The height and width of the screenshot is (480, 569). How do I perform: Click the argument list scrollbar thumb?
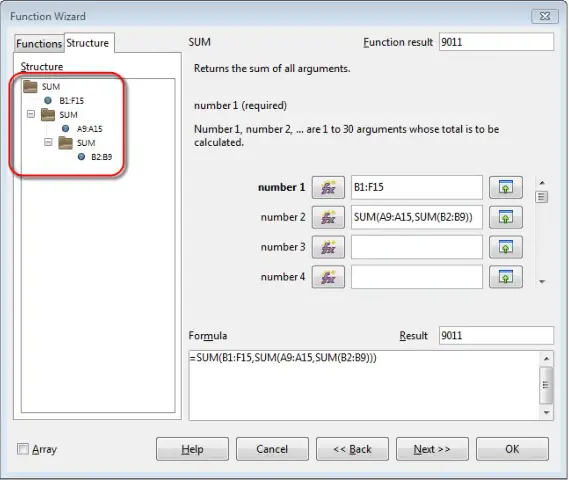coord(541,197)
